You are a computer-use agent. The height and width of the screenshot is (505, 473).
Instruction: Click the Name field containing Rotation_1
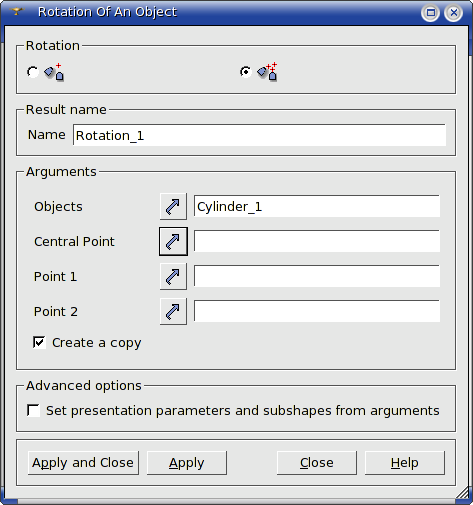click(259, 135)
